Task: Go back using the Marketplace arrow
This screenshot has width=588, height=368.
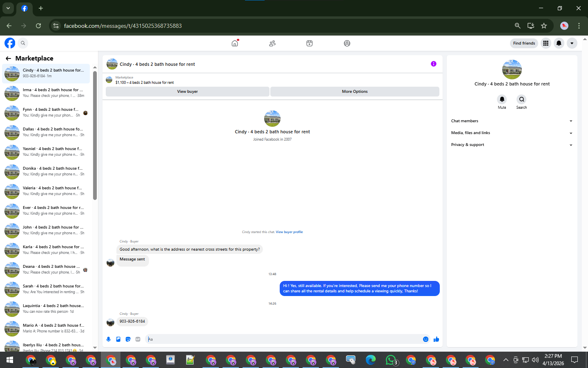Action: point(8,58)
